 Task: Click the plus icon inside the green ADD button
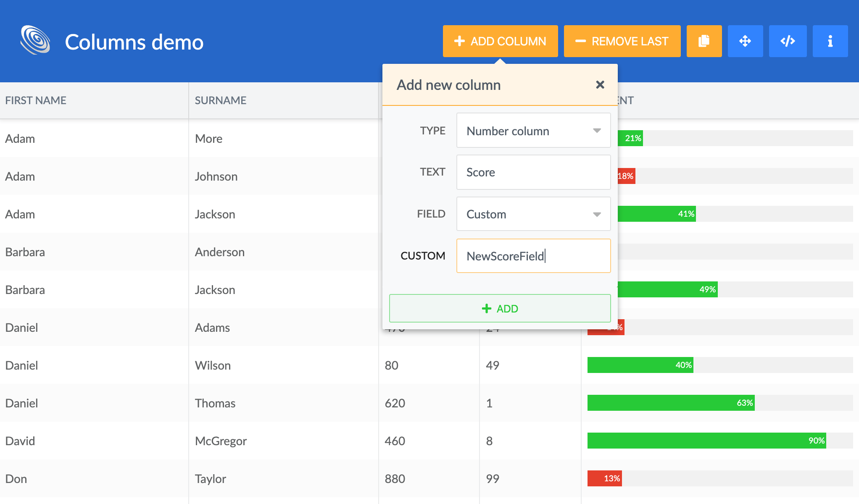487,308
